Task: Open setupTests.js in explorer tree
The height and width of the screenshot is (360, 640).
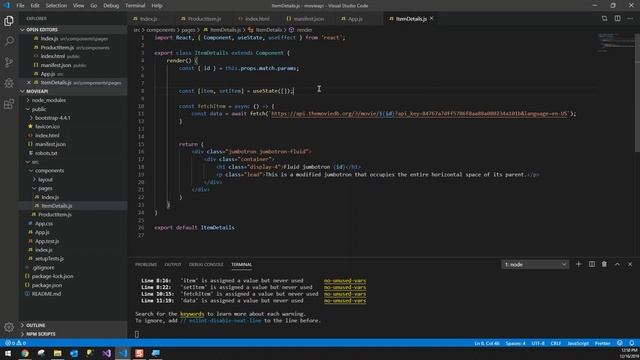Action: [x=49, y=259]
